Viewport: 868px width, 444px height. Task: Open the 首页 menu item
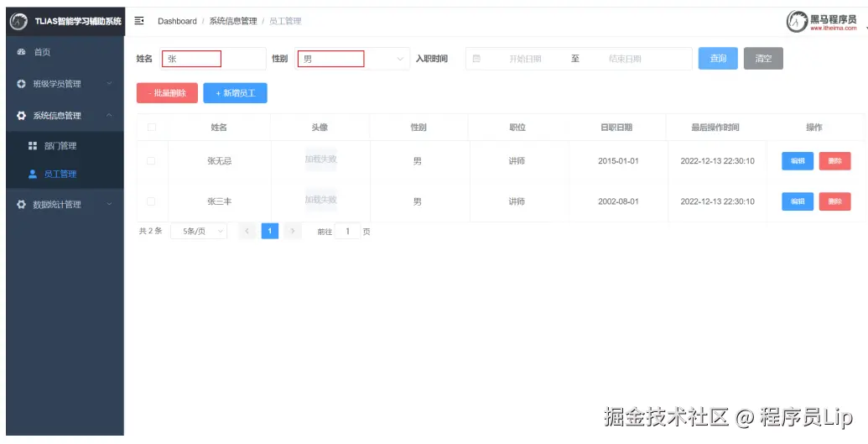pyautogui.click(x=65, y=51)
